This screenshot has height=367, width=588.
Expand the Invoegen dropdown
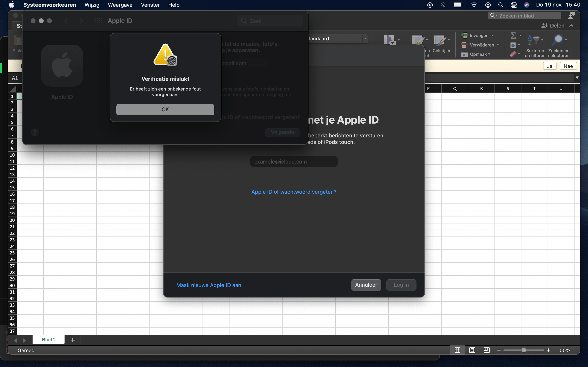tap(492, 36)
